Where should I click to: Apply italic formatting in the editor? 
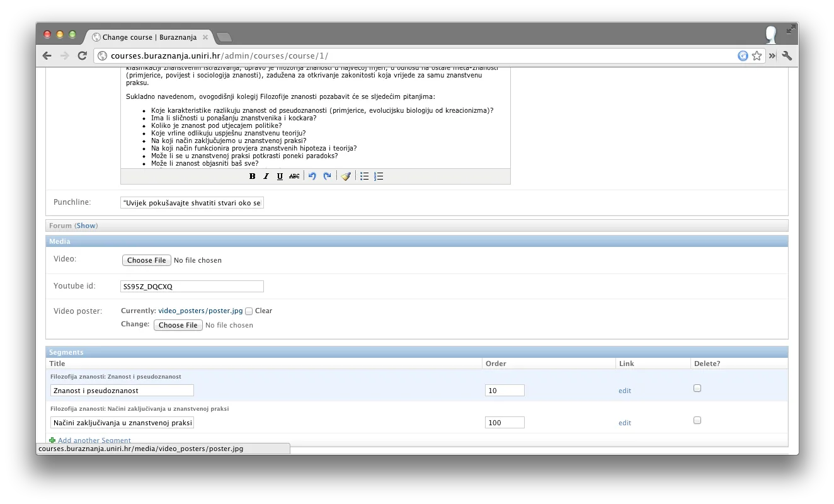click(x=266, y=176)
